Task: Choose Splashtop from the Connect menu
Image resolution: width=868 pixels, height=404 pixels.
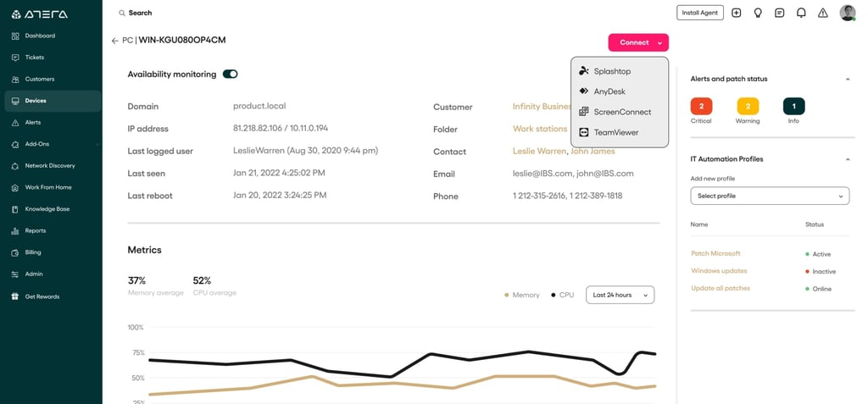Action: (612, 71)
